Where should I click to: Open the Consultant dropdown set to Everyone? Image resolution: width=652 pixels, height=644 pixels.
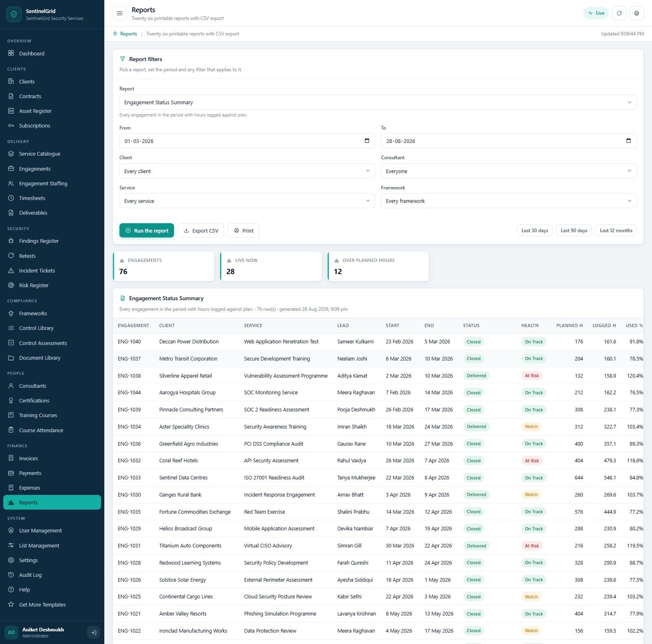(x=509, y=171)
